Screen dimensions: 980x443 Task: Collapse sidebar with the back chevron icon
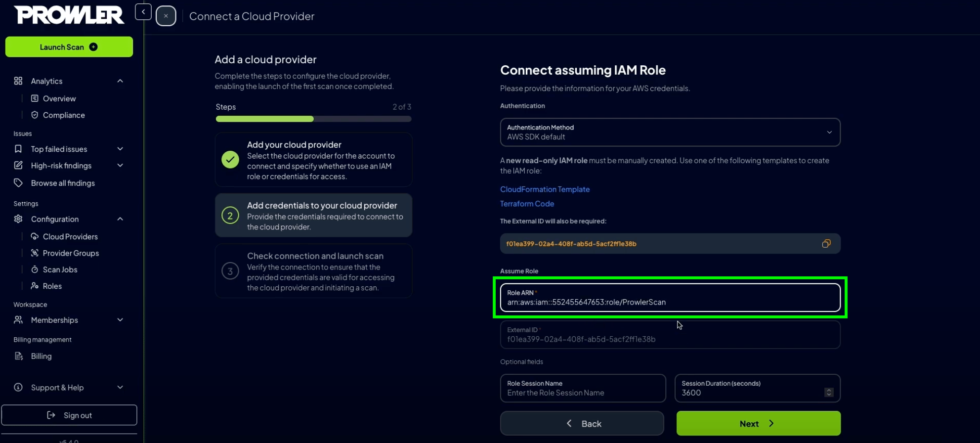click(143, 12)
